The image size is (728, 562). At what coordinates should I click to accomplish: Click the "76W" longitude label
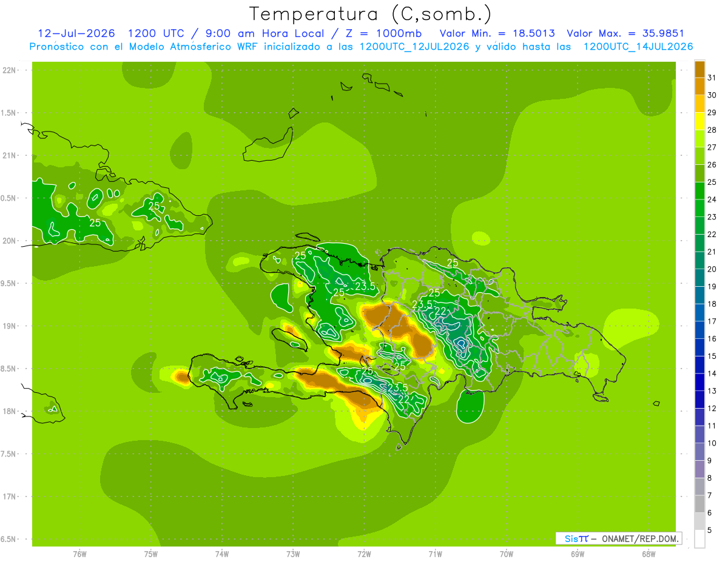(x=79, y=554)
